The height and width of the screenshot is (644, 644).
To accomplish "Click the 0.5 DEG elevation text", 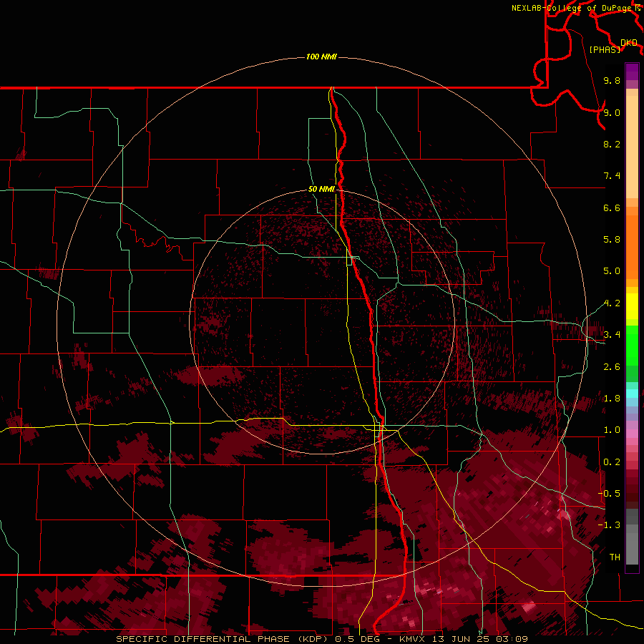I will (357, 639).
